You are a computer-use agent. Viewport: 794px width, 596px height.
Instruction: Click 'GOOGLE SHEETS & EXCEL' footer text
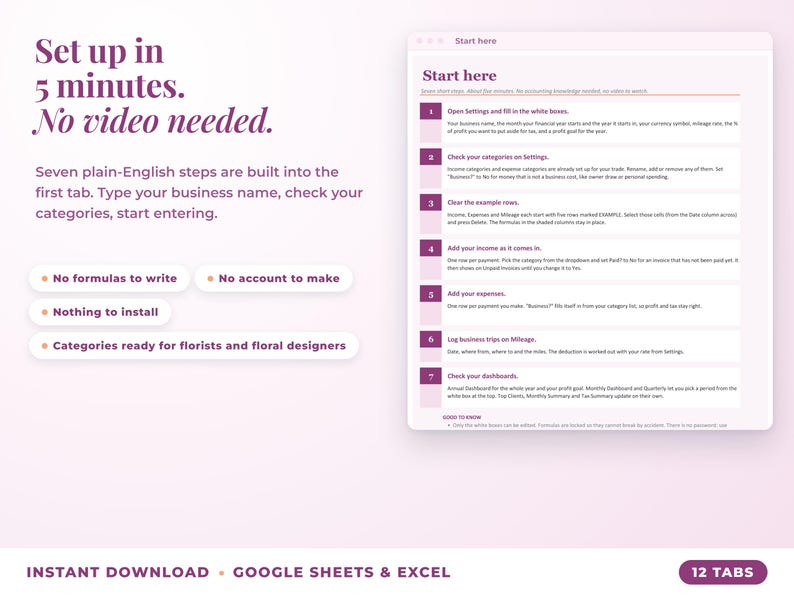[x=341, y=572]
